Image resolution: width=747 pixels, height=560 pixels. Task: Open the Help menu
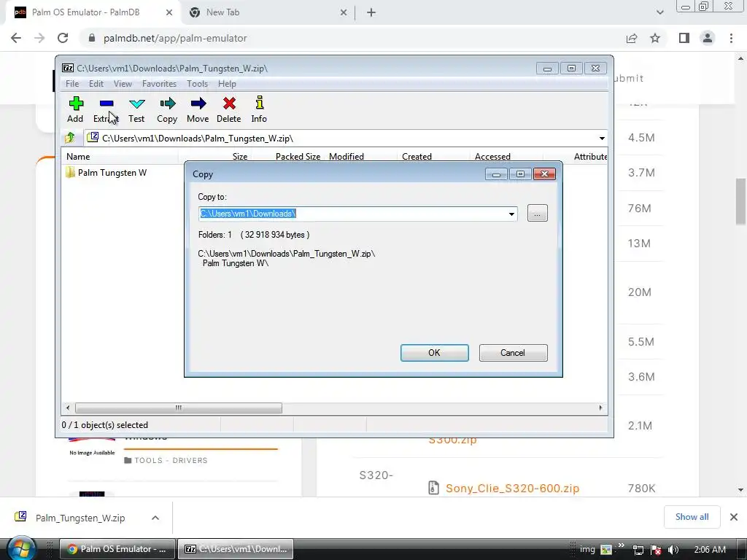[x=228, y=84]
